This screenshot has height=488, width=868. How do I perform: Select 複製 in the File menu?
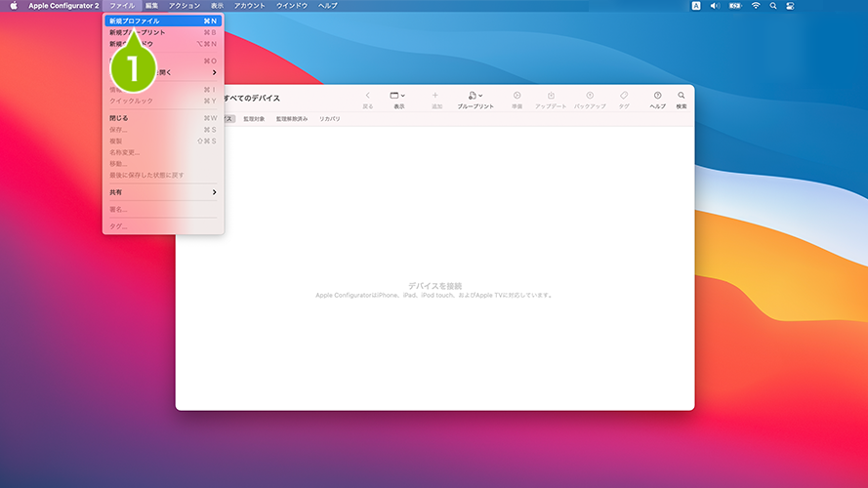click(x=163, y=142)
